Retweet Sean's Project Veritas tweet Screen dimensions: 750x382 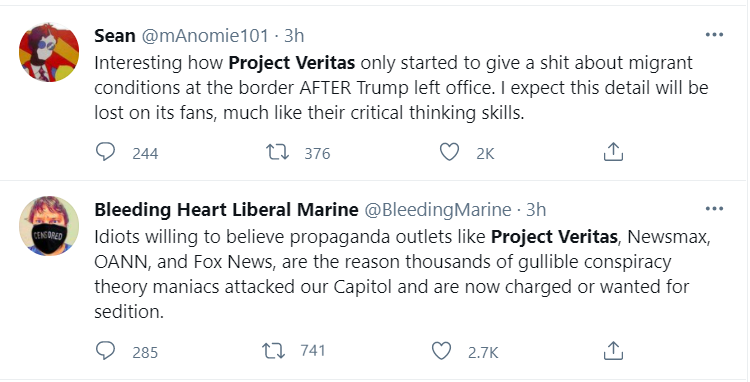(x=277, y=153)
